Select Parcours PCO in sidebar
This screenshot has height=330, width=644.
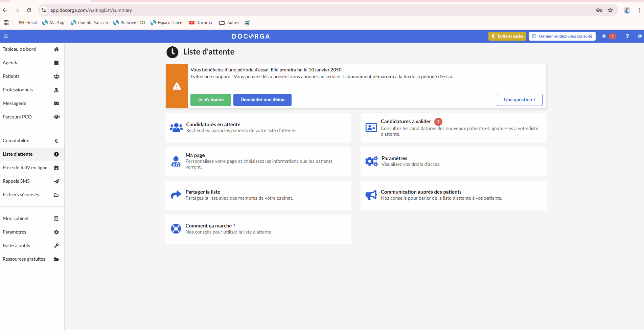pos(32,117)
